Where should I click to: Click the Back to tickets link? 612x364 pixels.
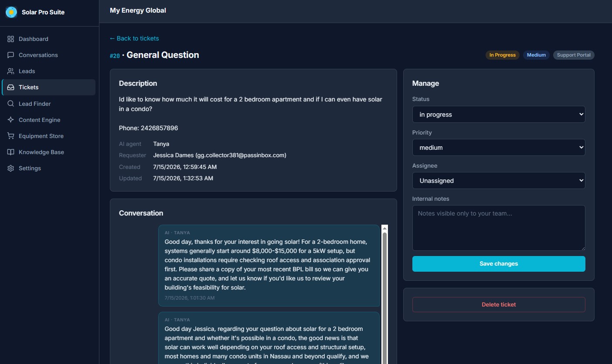point(134,38)
